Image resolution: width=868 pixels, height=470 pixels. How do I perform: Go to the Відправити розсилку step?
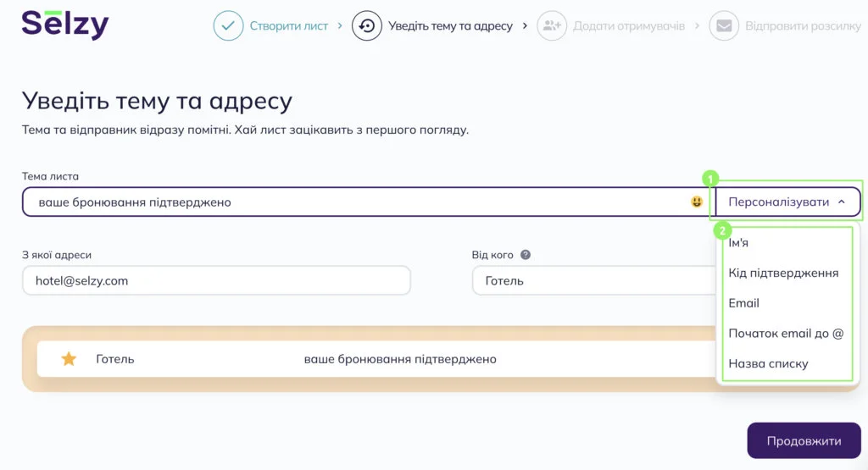tap(803, 26)
